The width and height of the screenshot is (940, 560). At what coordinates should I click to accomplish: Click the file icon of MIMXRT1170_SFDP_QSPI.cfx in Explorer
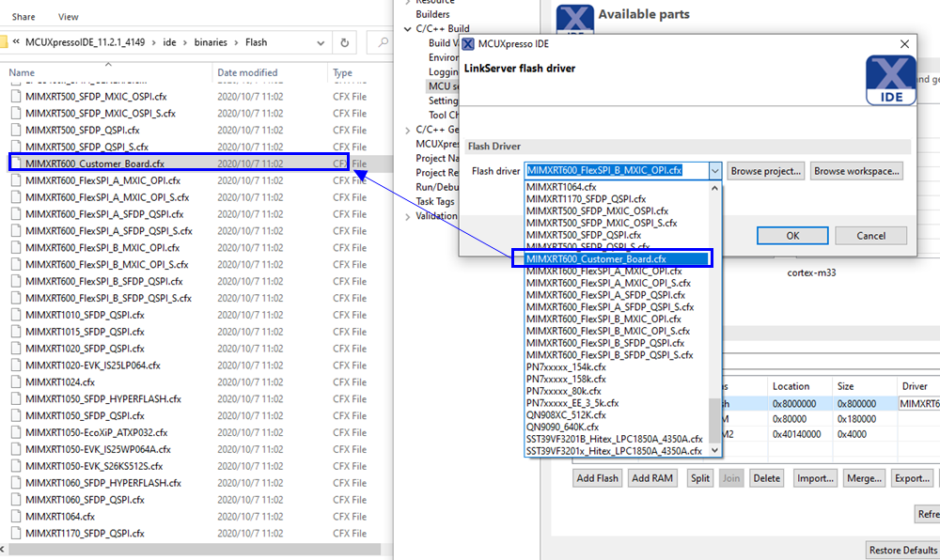pyautogui.click(x=16, y=533)
